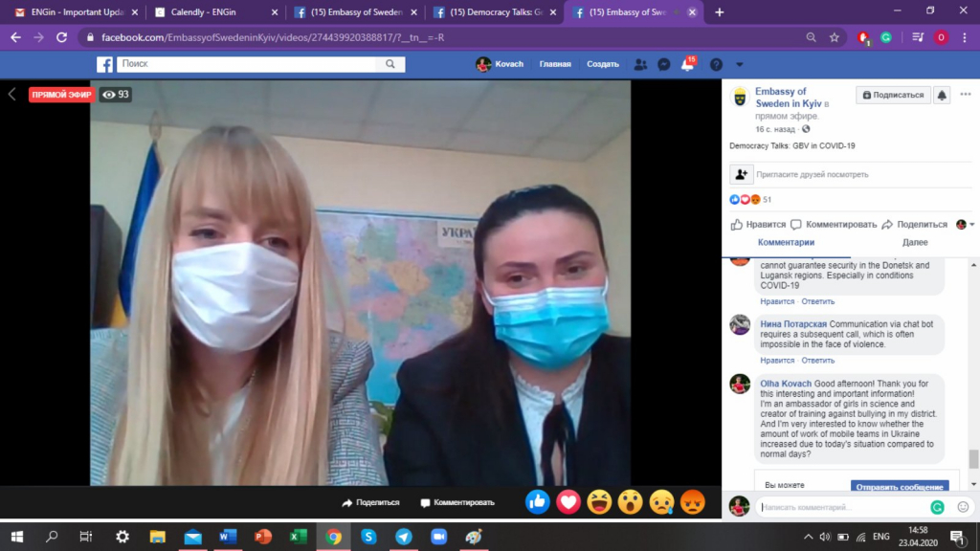The height and width of the screenshot is (551, 980).
Task: Click Комментировать below the video
Action: 457,502
